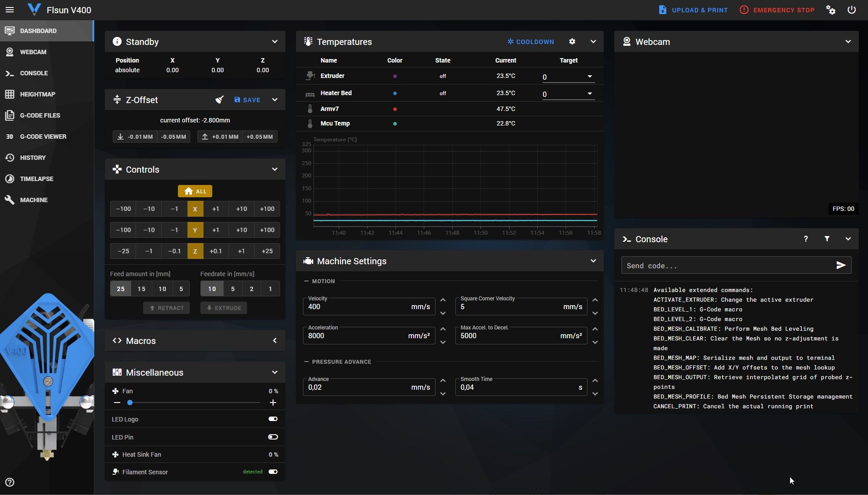
Task: Disable the Filament Sensor switch
Action: 273,472
